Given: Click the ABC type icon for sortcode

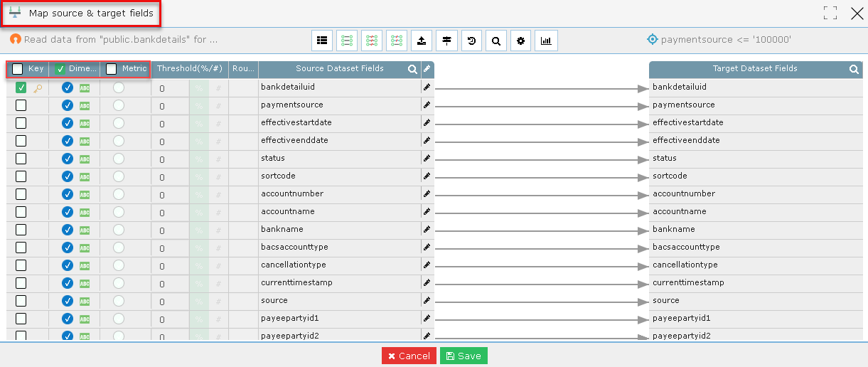Looking at the screenshot, I should tap(85, 177).
